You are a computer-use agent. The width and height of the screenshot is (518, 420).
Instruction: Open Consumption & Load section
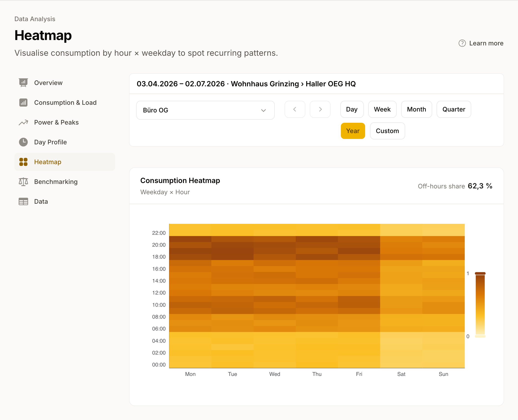click(x=65, y=103)
